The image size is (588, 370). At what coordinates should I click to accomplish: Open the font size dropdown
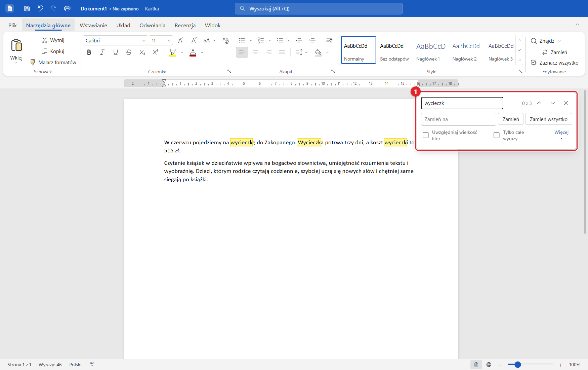pyautogui.click(x=169, y=41)
